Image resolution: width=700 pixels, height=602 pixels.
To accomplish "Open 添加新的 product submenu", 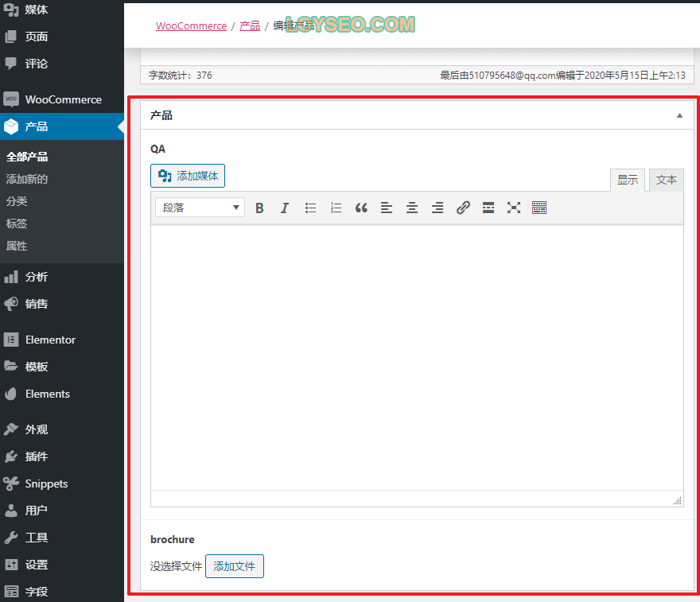I will coord(27,179).
